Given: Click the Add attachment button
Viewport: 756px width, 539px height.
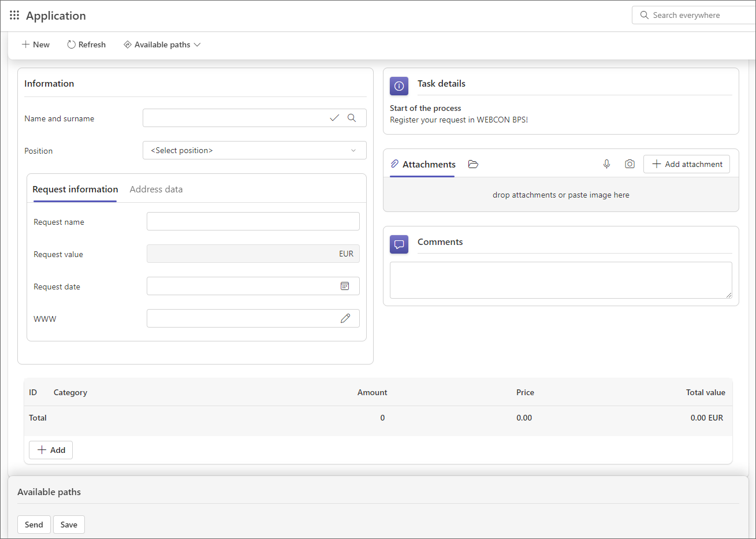Looking at the screenshot, I should tap(687, 164).
